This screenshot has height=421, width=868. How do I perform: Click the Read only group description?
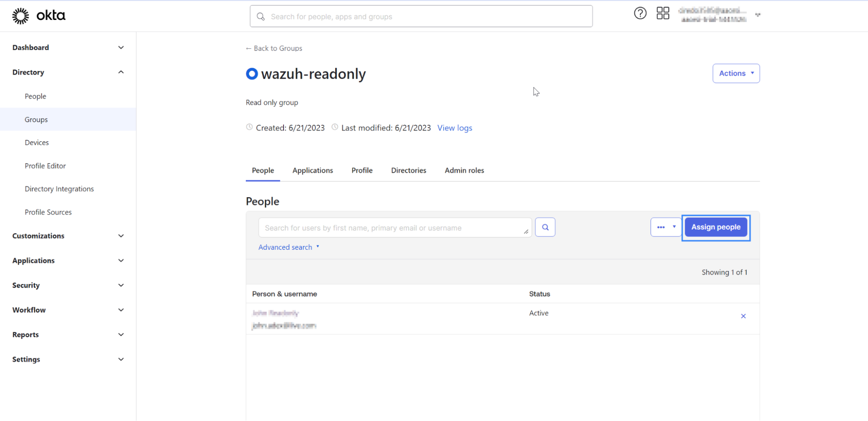[272, 103]
